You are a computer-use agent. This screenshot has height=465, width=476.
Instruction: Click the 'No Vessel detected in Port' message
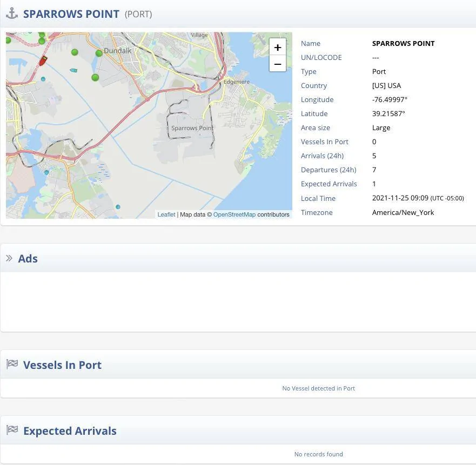click(x=318, y=388)
